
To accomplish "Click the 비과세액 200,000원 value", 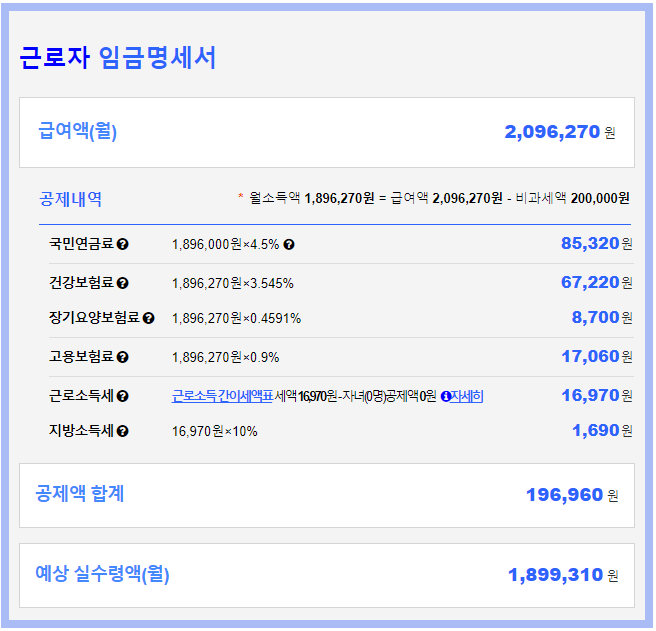I will (x=572, y=198).
